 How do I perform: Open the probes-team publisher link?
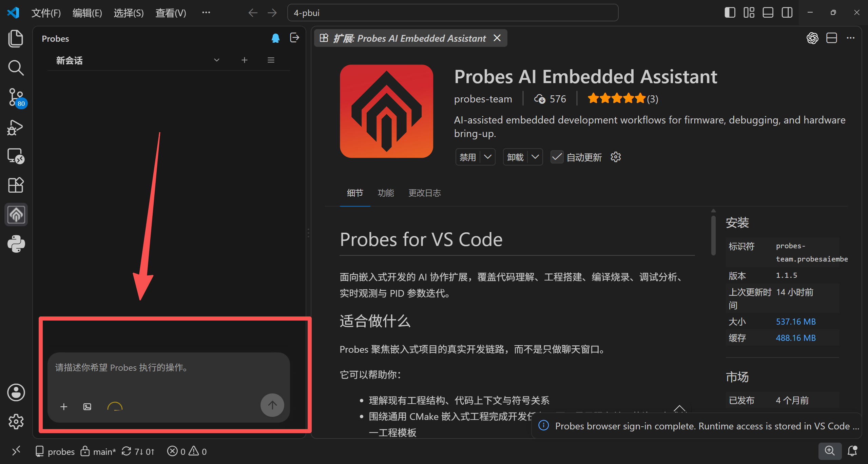(483, 99)
